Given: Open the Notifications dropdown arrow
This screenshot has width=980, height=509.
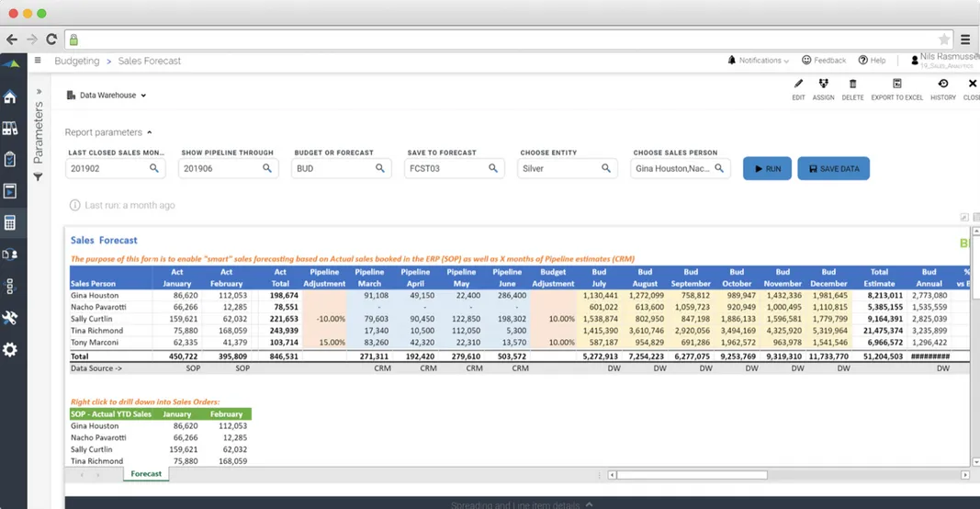Looking at the screenshot, I should click(x=786, y=61).
